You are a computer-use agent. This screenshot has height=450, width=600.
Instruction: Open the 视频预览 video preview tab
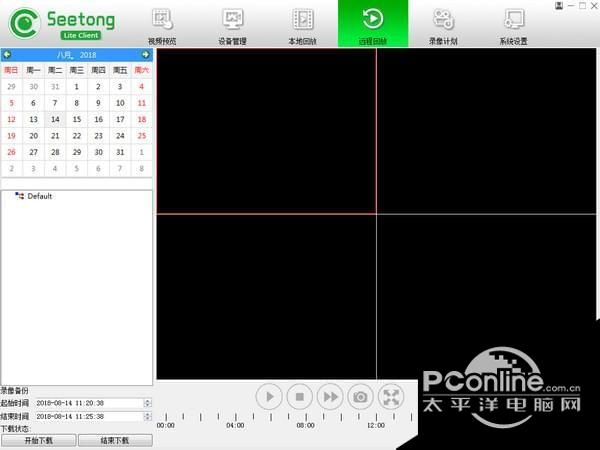[x=162, y=24]
